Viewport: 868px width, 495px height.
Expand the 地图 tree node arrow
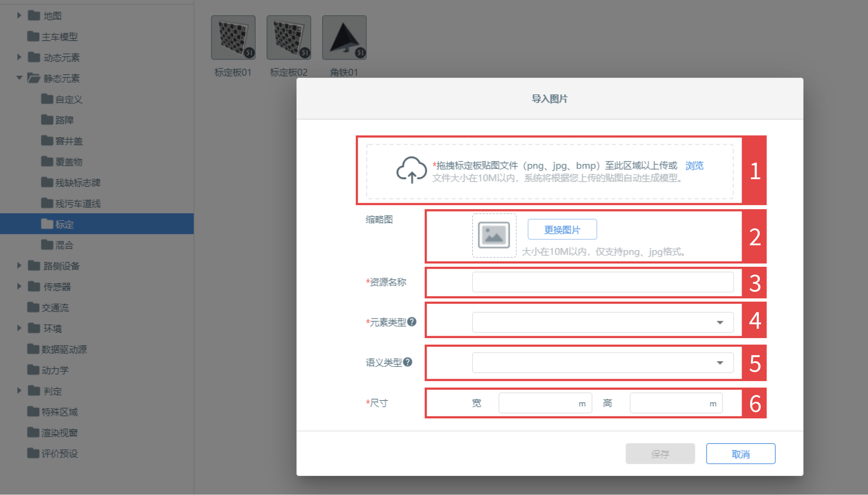coord(19,15)
